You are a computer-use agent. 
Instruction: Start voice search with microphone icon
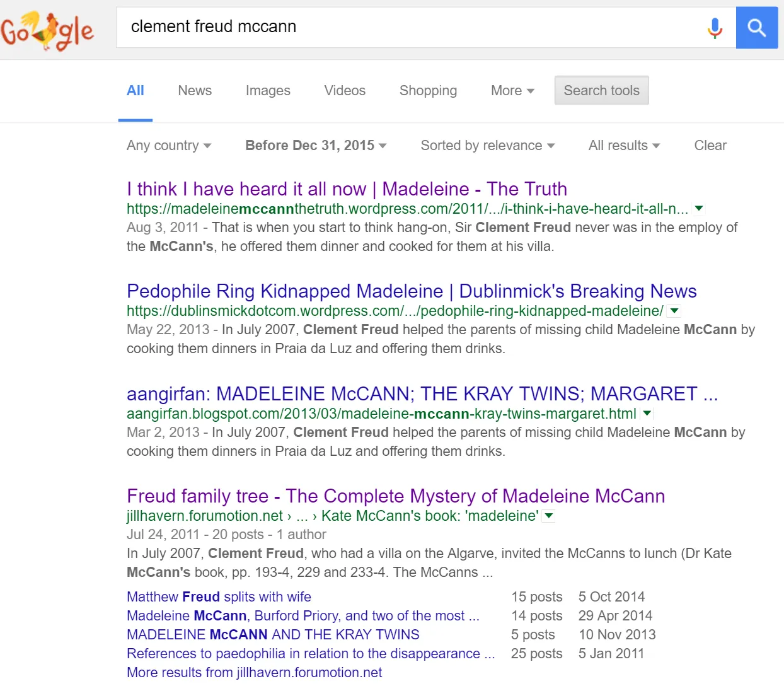pos(715,28)
